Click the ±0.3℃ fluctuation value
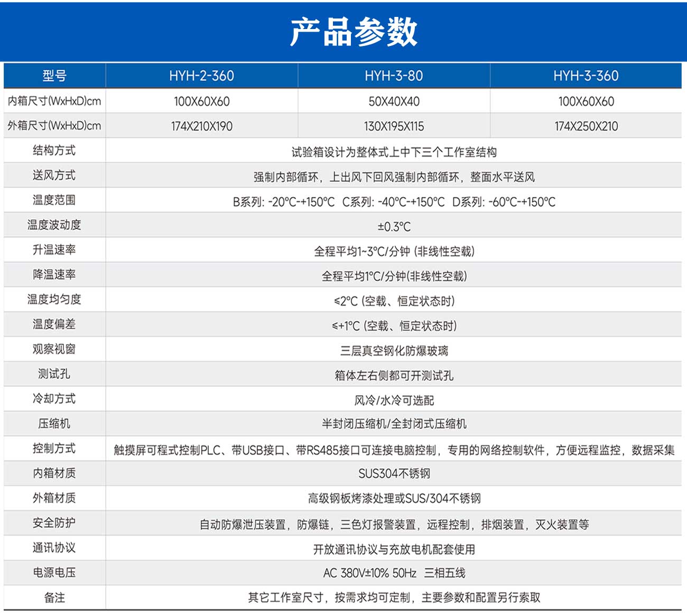Screen dimensions: 687x616 click(x=394, y=227)
